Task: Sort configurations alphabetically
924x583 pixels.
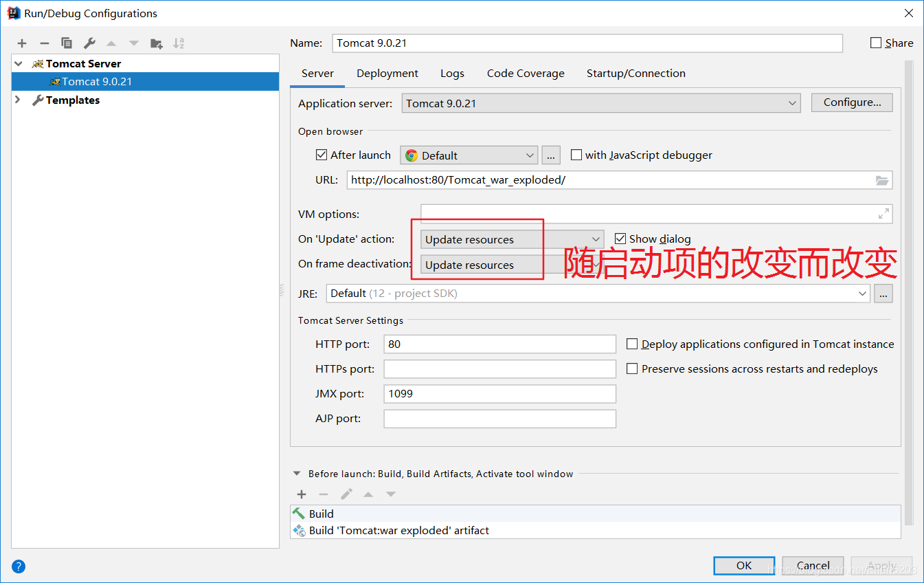Action: point(179,43)
